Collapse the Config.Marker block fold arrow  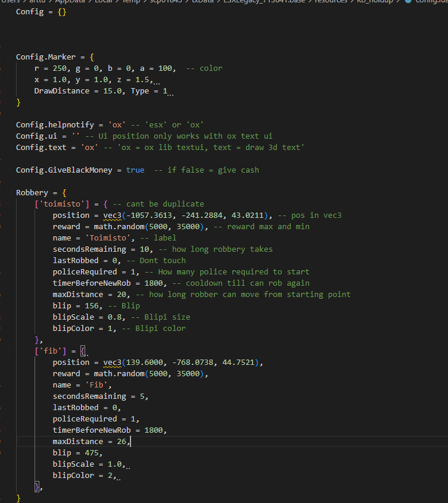coord(10,57)
